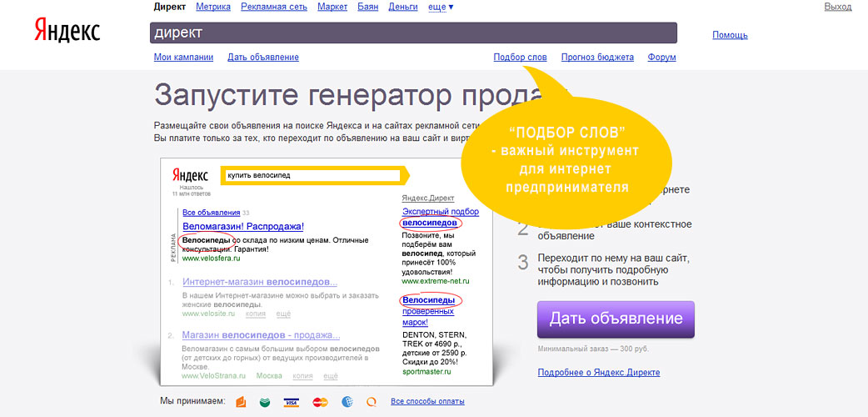868x417 pixels.
Task: Click the Москва label in the last result
Action: (x=270, y=376)
